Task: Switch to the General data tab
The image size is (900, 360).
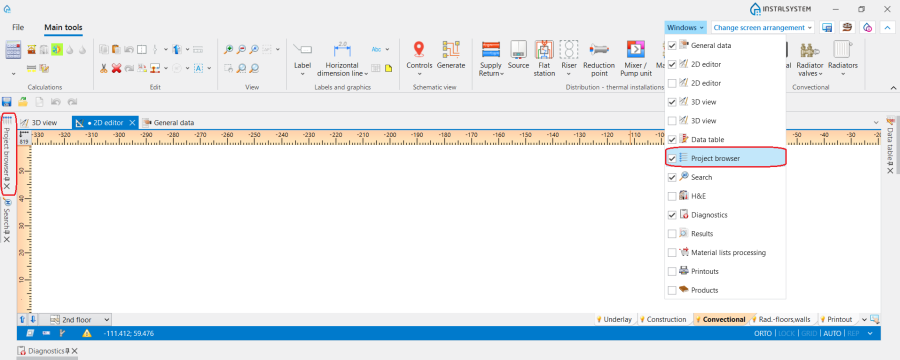Action: (169, 122)
